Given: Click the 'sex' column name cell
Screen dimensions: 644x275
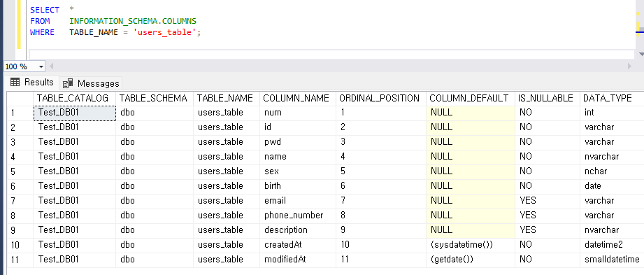Looking at the screenshot, I should (x=298, y=172).
